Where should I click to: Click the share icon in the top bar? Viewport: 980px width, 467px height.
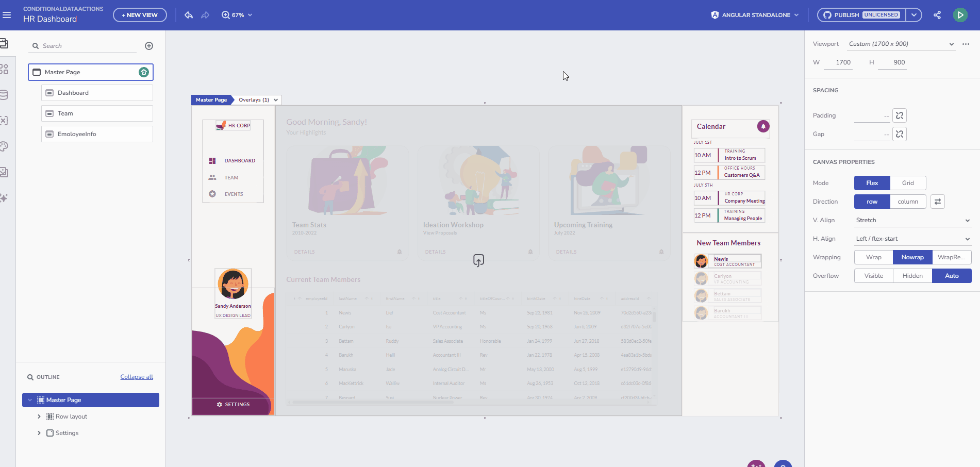tap(937, 15)
